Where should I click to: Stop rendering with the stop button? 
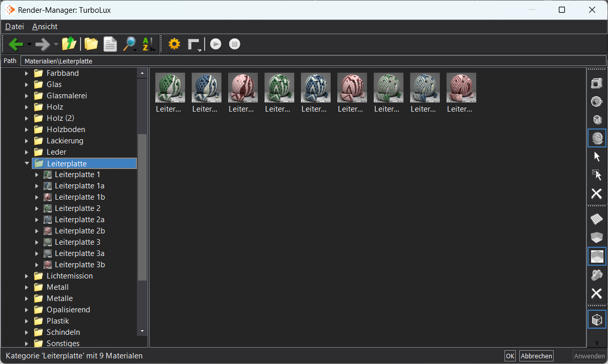point(235,44)
